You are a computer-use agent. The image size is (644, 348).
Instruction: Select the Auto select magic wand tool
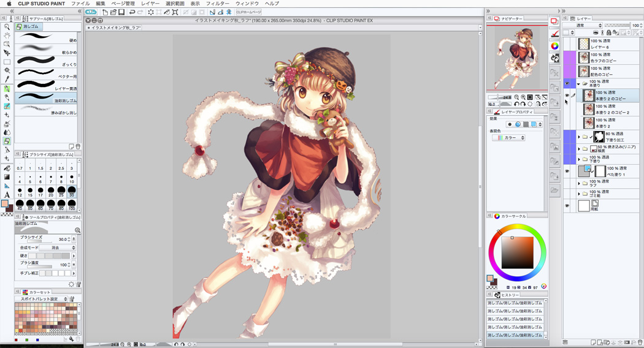[x=7, y=70]
